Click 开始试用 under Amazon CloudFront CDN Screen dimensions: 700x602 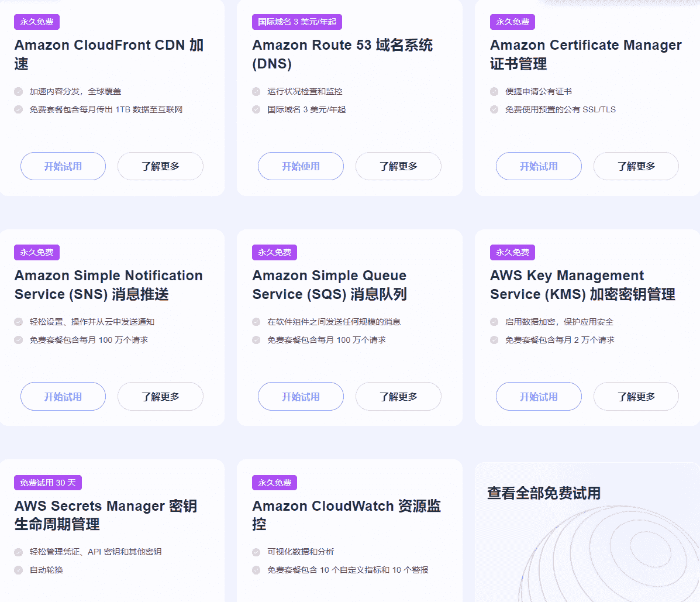coord(63,166)
